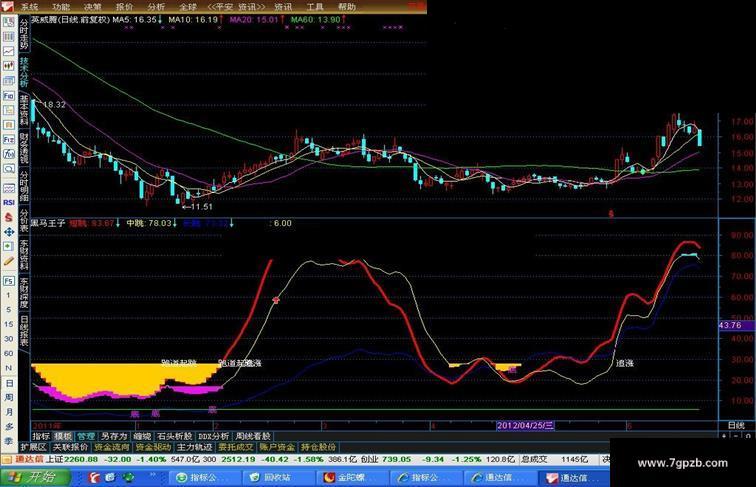Click the 43.76 value label on right axis
The width and height of the screenshot is (756, 487).
(x=737, y=325)
